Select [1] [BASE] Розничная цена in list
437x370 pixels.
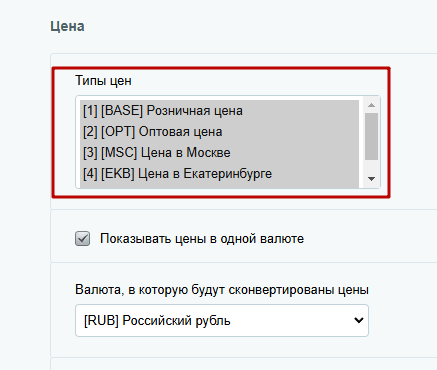219,111
